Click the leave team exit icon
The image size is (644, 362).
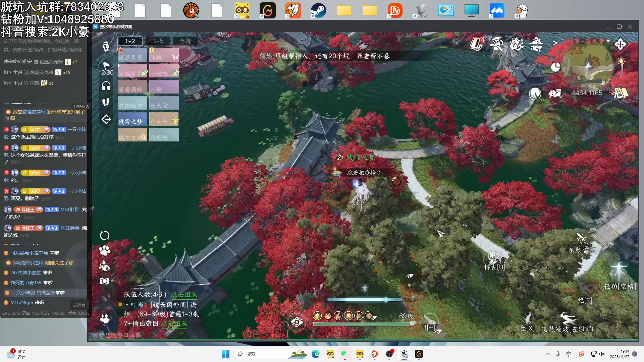pyautogui.click(x=106, y=119)
